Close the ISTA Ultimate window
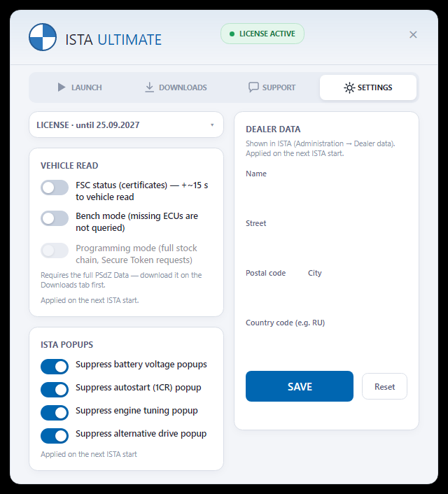Screen dimensions: 448x494 413,35
